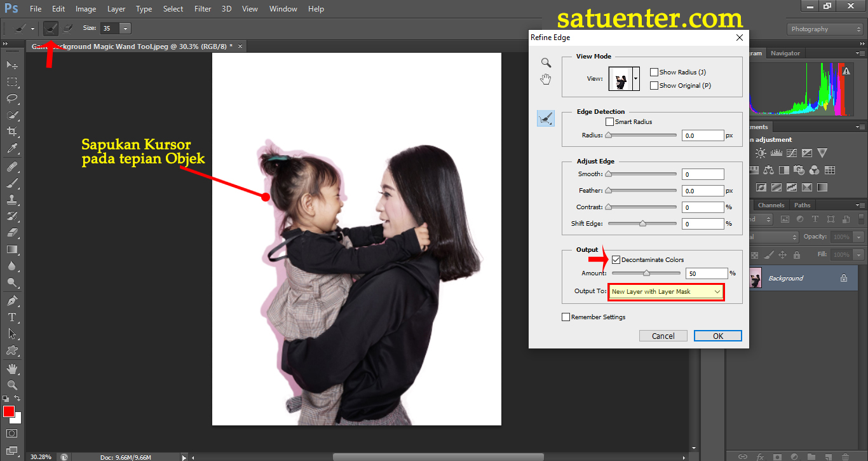Switch to the Navigator tab
This screenshot has width=868, height=461.
785,53
